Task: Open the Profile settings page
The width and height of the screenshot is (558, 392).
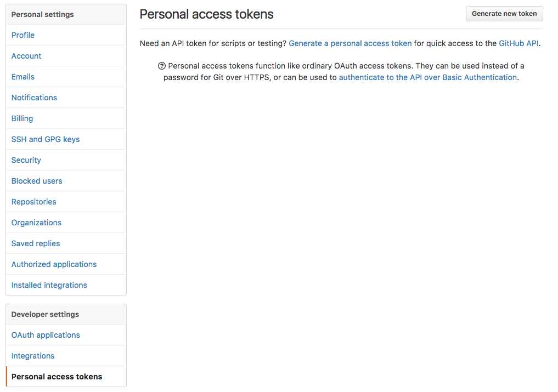Action: (x=66, y=35)
